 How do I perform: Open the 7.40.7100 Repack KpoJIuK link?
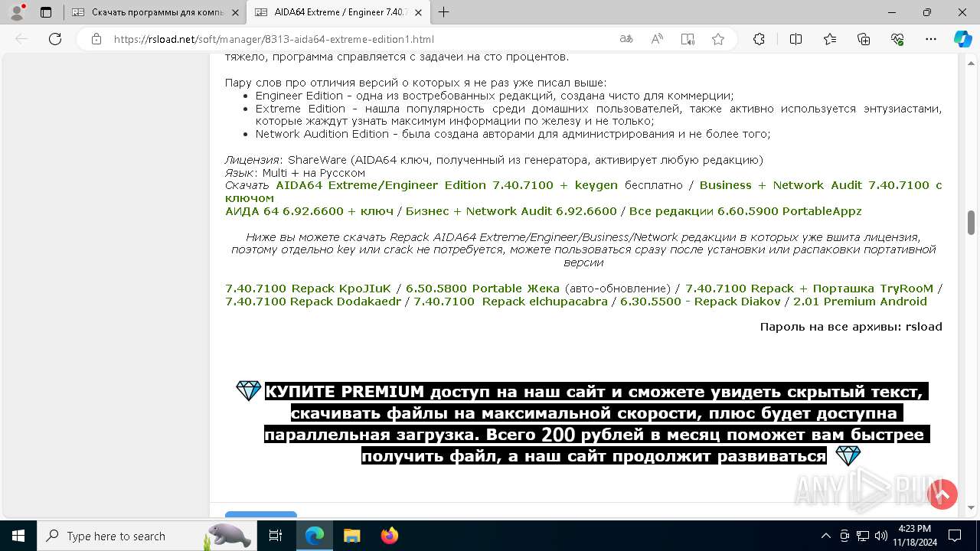(x=308, y=289)
